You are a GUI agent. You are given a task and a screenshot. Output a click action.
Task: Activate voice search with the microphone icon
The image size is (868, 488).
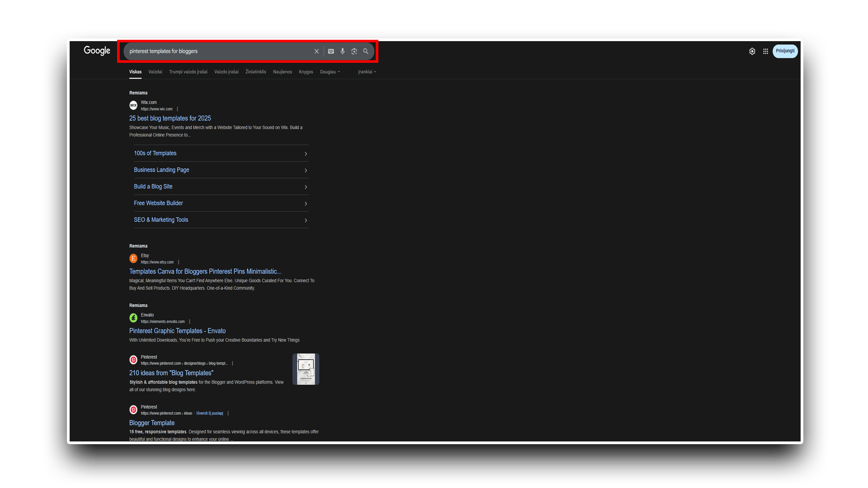point(343,51)
